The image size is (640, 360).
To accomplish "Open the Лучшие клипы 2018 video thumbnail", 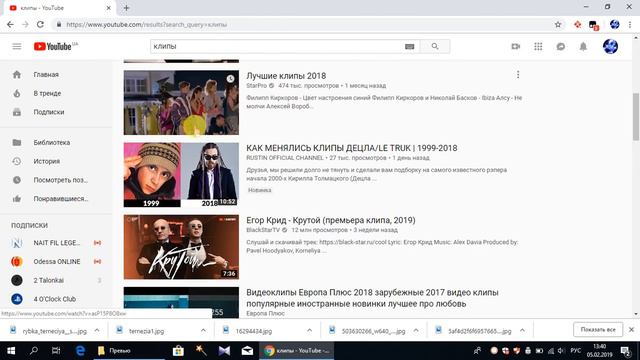I will point(181,102).
